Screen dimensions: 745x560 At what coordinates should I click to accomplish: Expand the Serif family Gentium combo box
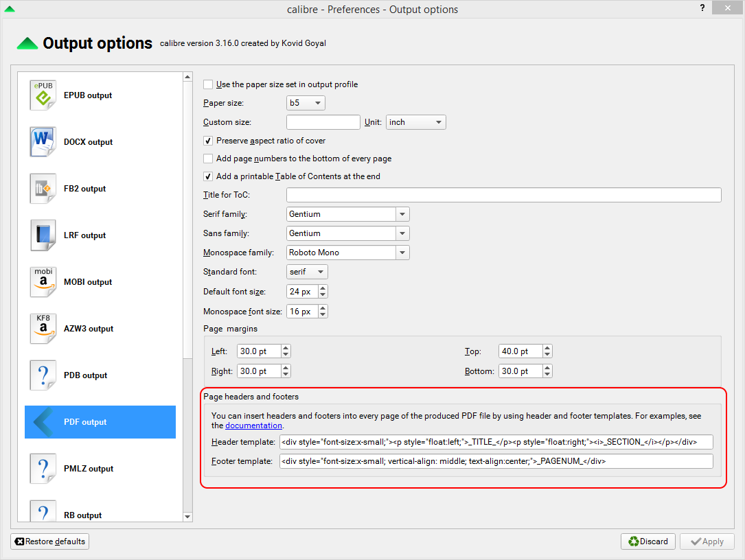pos(402,214)
